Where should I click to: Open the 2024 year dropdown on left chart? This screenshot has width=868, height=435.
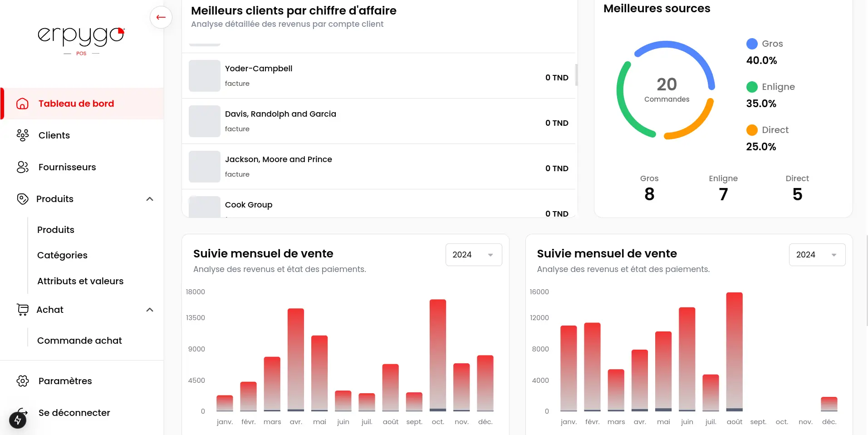473,255
